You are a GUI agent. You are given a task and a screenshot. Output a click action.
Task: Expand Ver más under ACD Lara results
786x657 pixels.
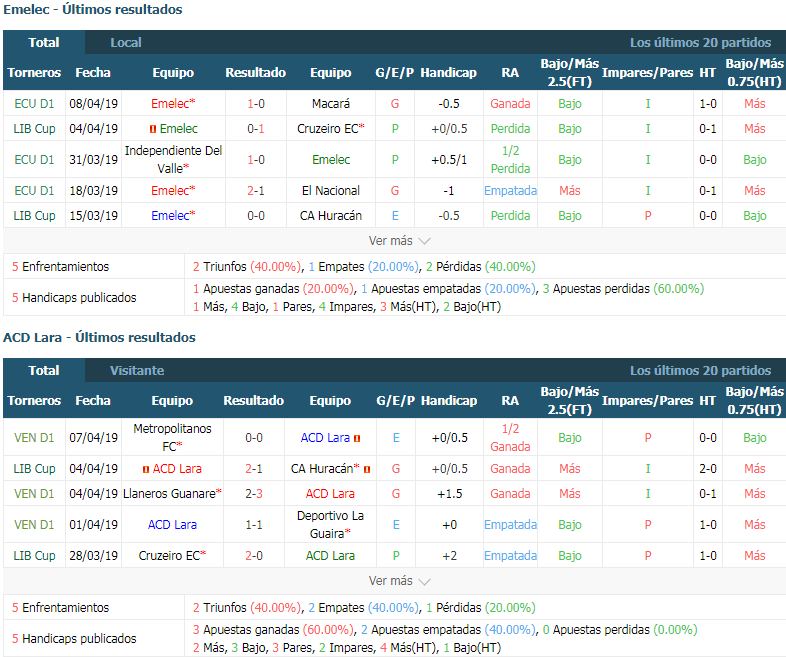[x=400, y=581]
